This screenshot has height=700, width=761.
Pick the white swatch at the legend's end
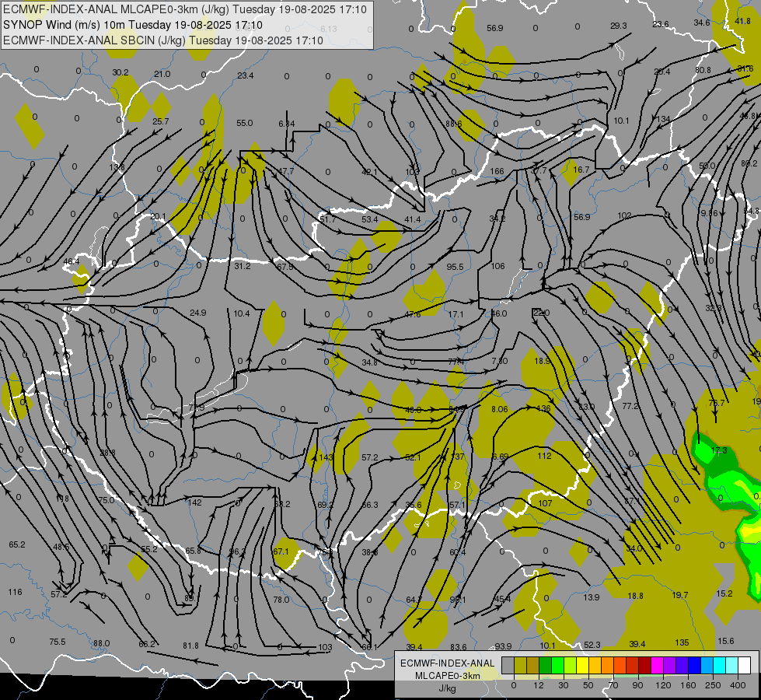(x=744, y=665)
